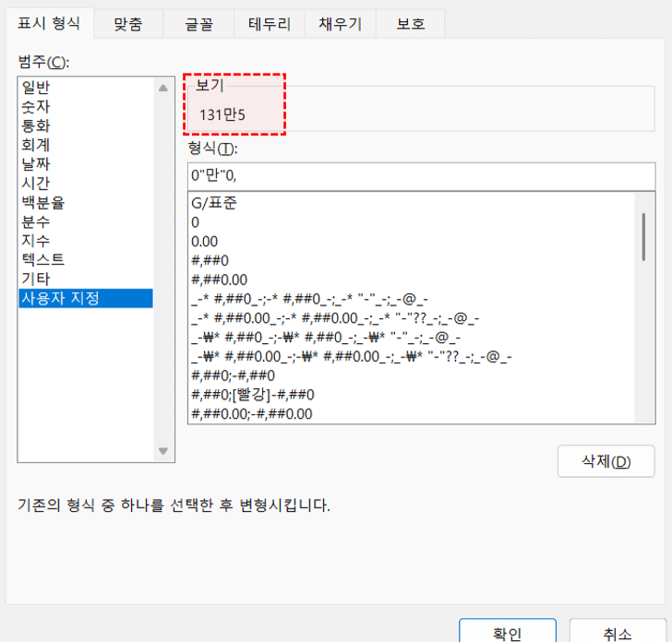Select _-₩* #,##0.00_- won format
672x642 pixels.
coord(411,356)
